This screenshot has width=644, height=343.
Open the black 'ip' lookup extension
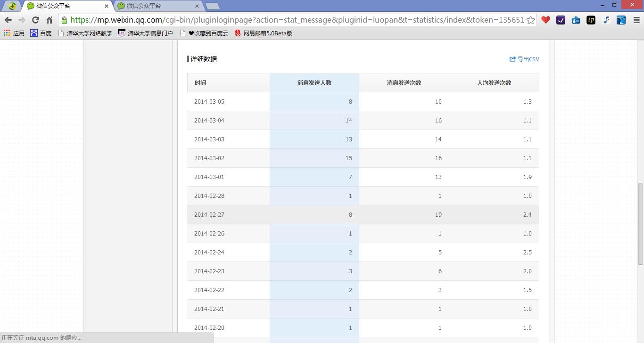point(591,20)
